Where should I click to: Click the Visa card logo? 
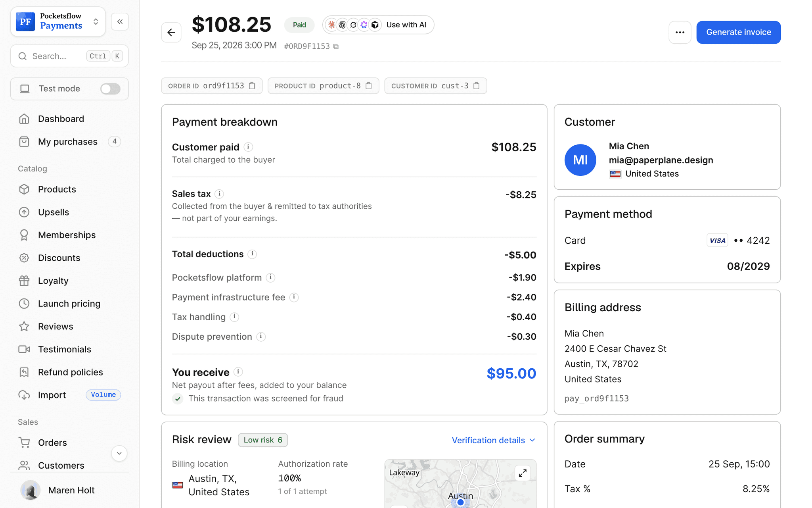717,241
